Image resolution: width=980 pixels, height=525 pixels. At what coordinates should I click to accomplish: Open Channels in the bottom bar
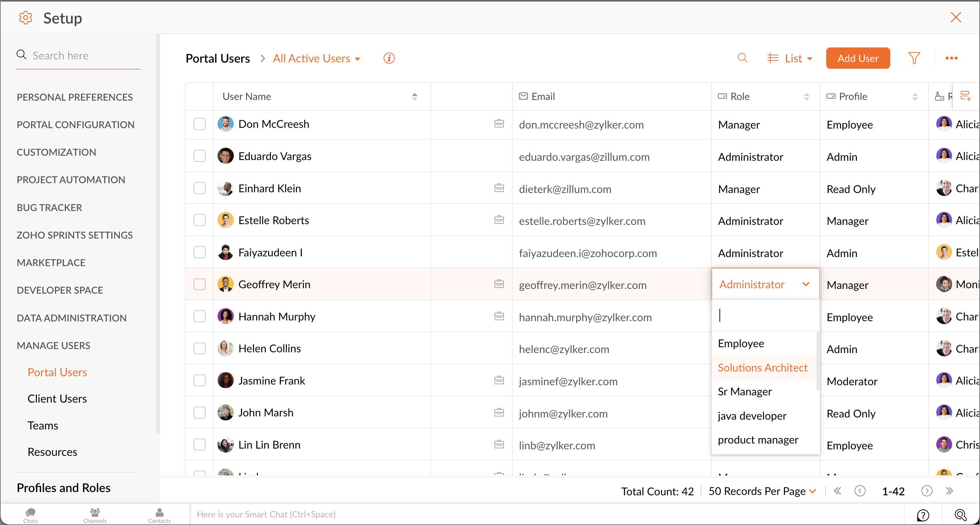[x=95, y=515]
